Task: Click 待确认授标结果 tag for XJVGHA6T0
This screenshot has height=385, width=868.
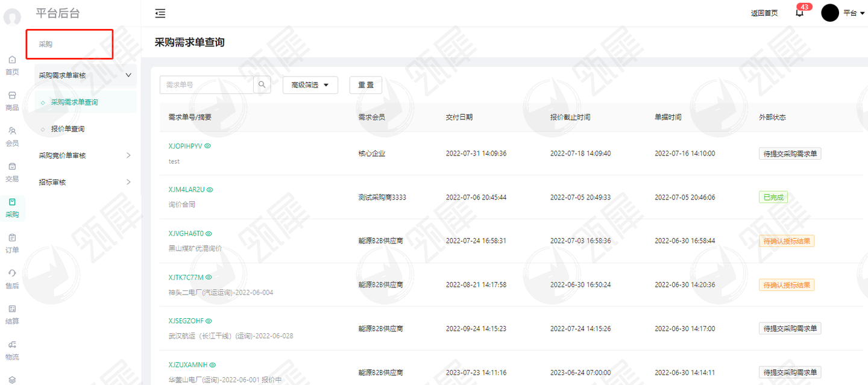Action: [x=787, y=241]
